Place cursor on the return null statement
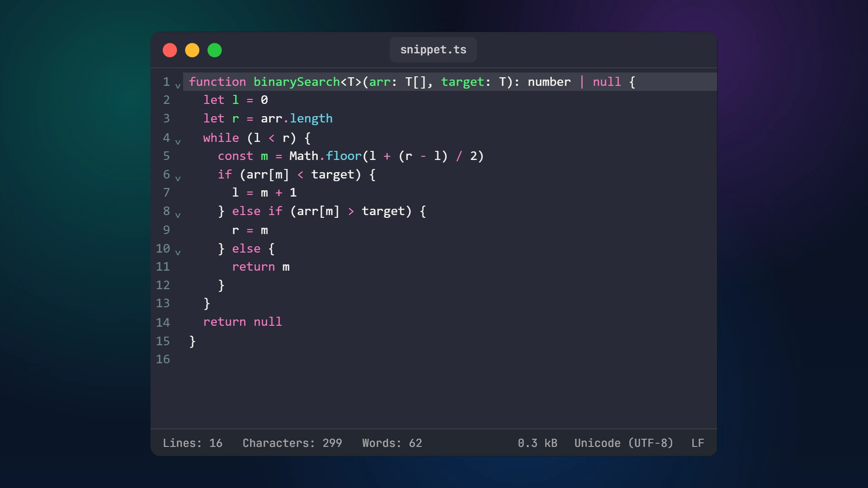 click(x=242, y=322)
